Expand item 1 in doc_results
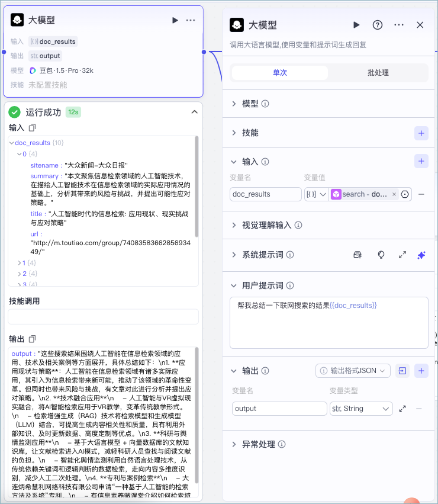The width and height of the screenshot is (438, 504). (x=20, y=263)
